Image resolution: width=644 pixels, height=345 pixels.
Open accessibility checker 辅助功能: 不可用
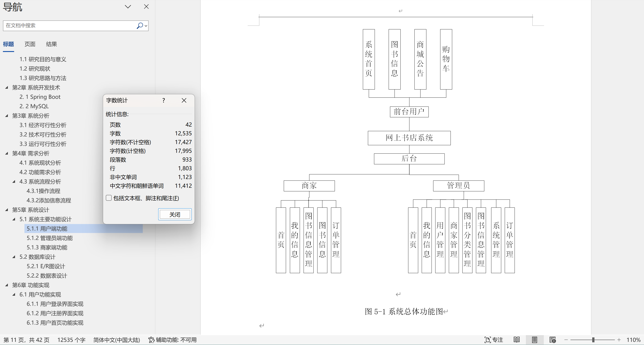point(173,340)
